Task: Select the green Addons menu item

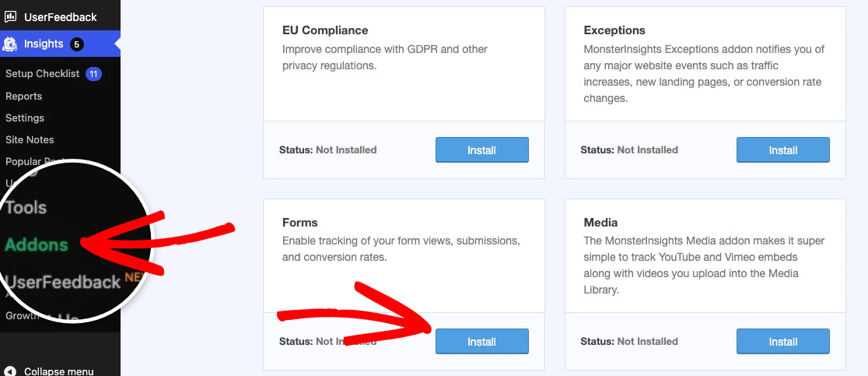Action: coord(37,244)
